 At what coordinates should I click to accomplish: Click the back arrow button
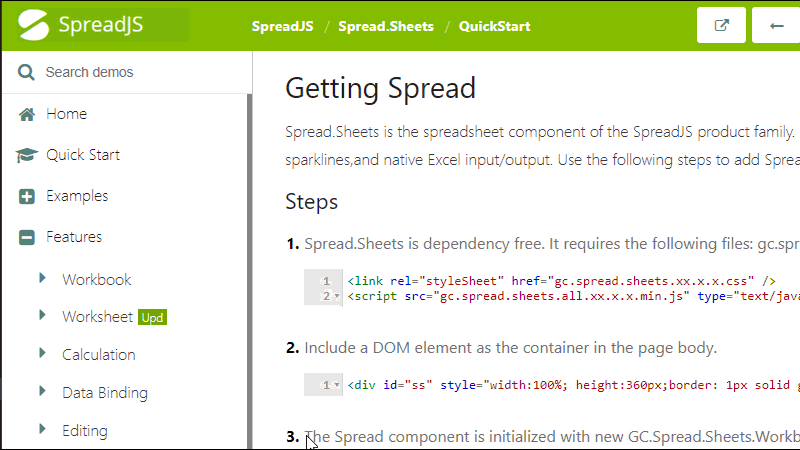776,26
